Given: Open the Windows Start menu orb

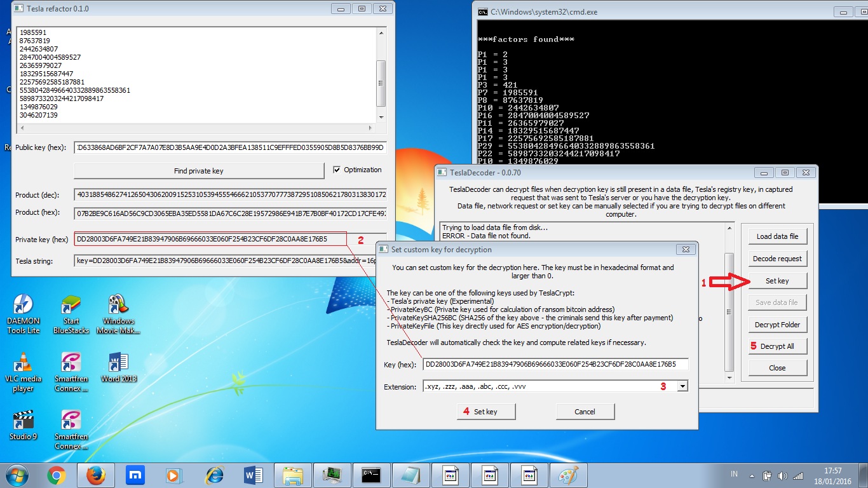Looking at the screenshot, I should pyautogui.click(x=16, y=475).
